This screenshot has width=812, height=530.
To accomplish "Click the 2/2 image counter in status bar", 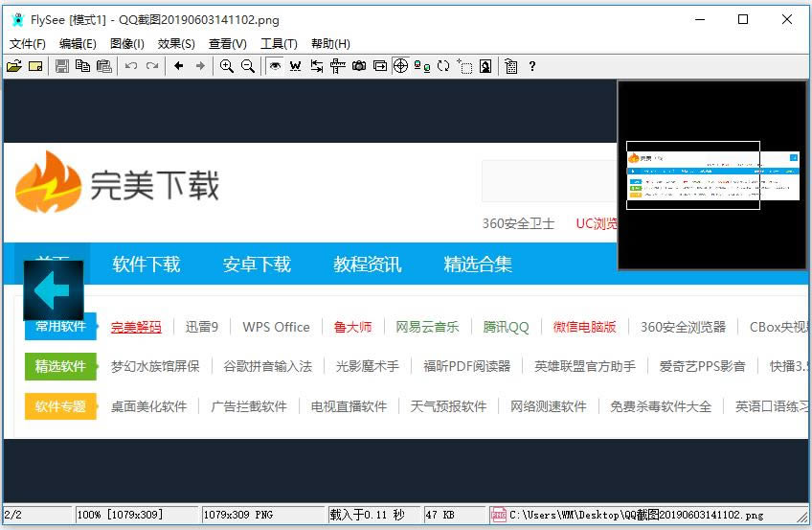I will (37, 515).
